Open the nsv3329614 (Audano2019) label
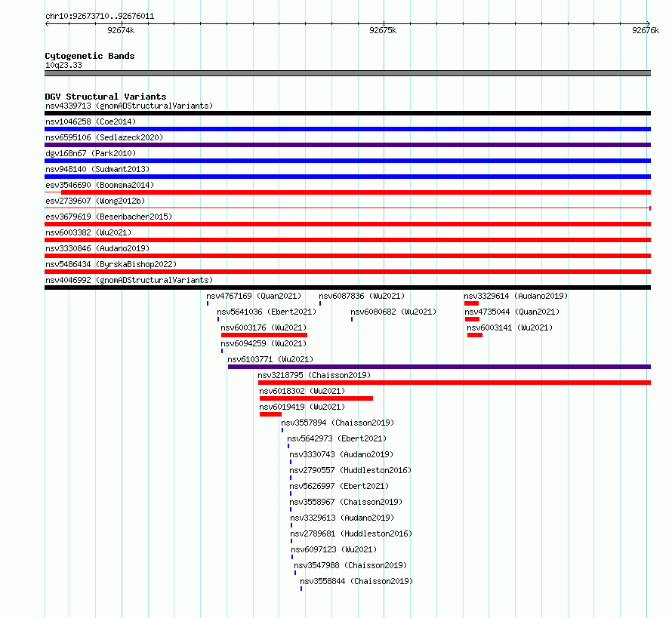This screenshot has width=672, height=618. pyautogui.click(x=516, y=296)
